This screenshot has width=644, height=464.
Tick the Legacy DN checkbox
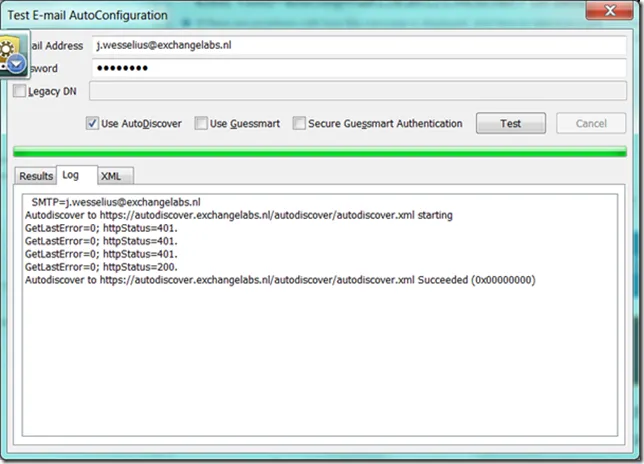[x=19, y=91]
